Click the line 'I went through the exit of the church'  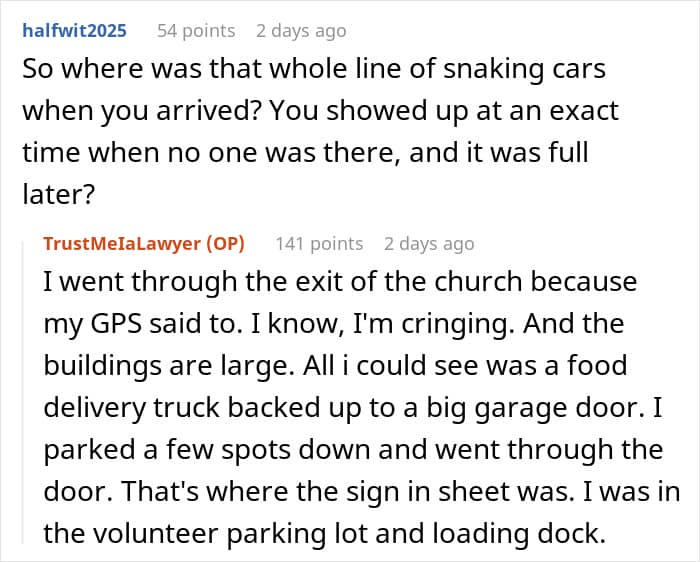click(340, 282)
